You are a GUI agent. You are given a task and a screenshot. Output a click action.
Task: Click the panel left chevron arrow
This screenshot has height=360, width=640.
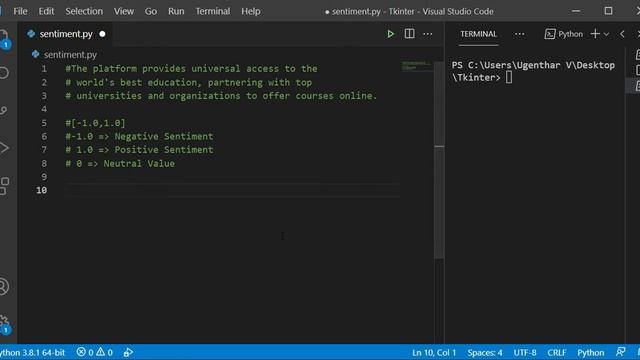[x=622, y=34]
